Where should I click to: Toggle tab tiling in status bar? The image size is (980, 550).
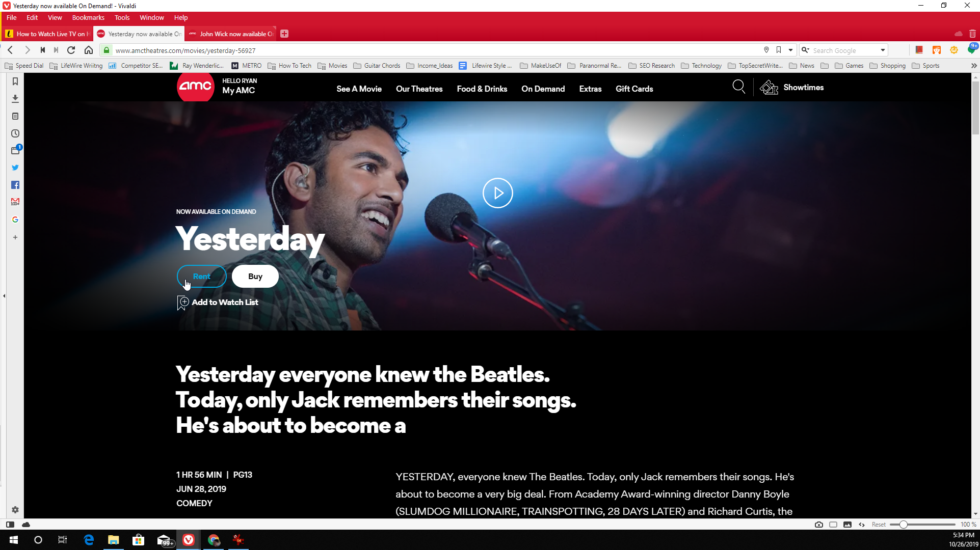click(x=833, y=525)
